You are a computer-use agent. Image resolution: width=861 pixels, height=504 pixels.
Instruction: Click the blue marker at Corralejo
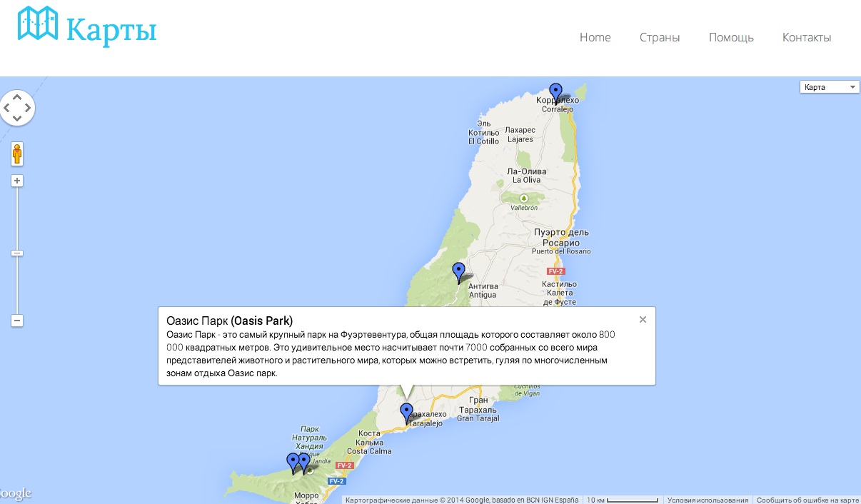click(555, 92)
